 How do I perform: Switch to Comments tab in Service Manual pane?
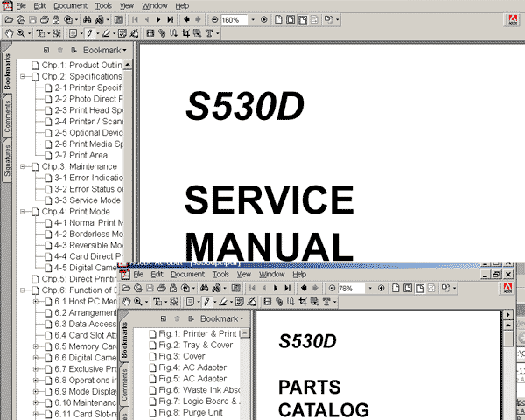7,115
